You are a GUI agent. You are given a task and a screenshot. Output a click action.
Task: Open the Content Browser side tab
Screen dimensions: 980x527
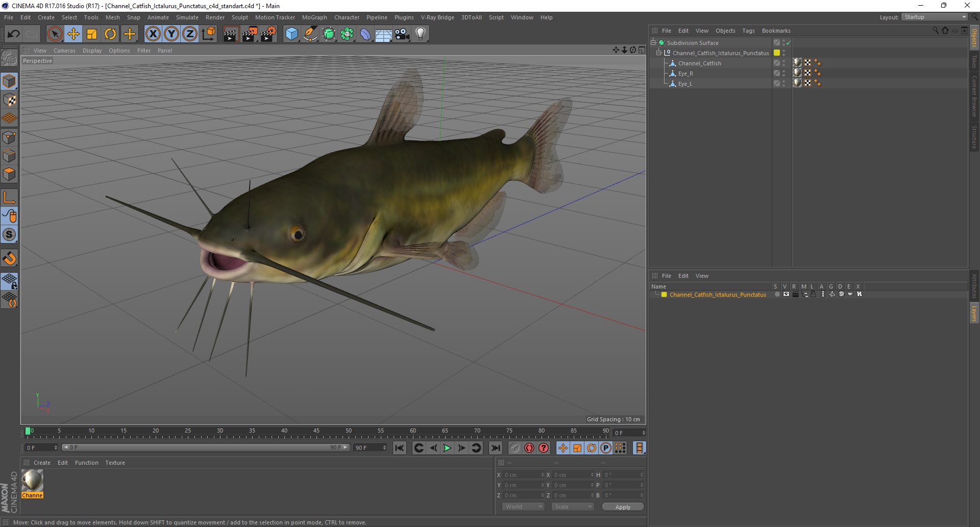click(x=974, y=95)
